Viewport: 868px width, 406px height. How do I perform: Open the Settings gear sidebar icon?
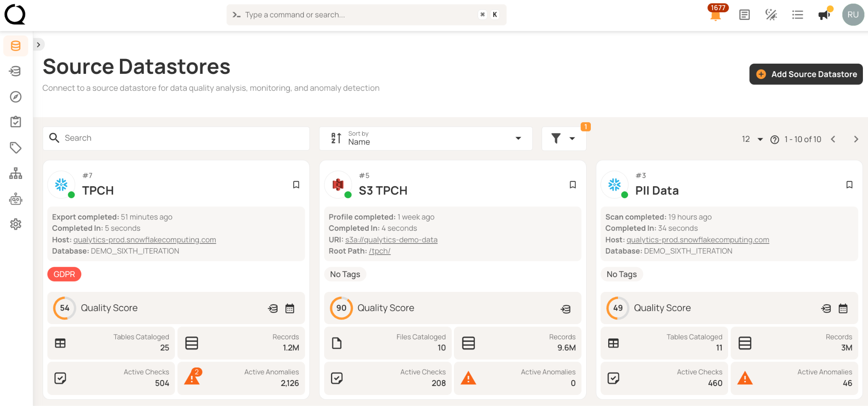pyautogui.click(x=16, y=224)
